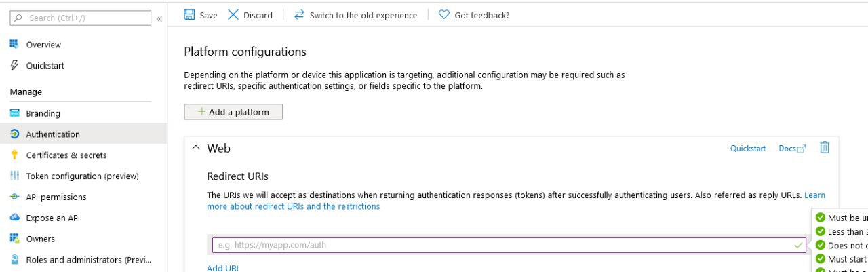Focus the redirect URI input field

pyautogui.click(x=509, y=245)
